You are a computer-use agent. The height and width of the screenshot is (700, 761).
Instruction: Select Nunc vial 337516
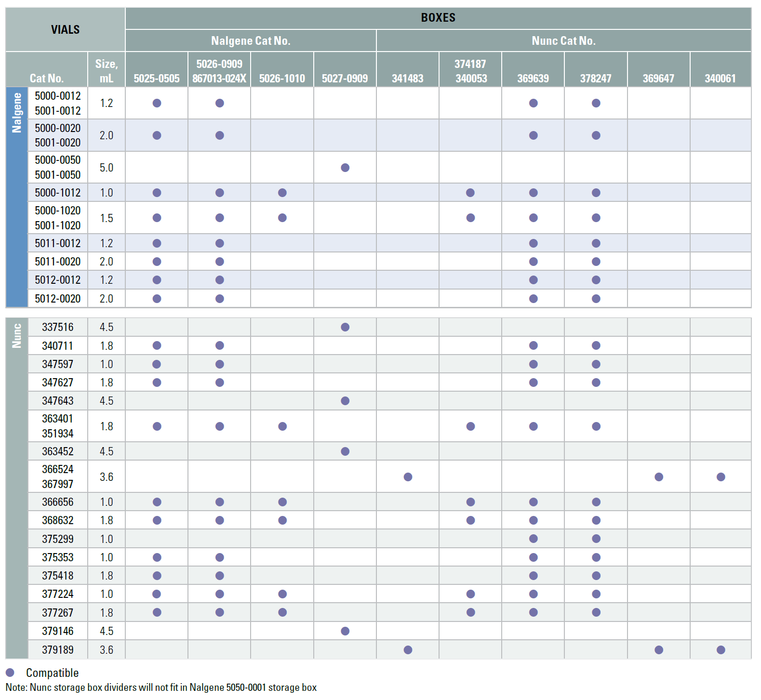(x=58, y=327)
